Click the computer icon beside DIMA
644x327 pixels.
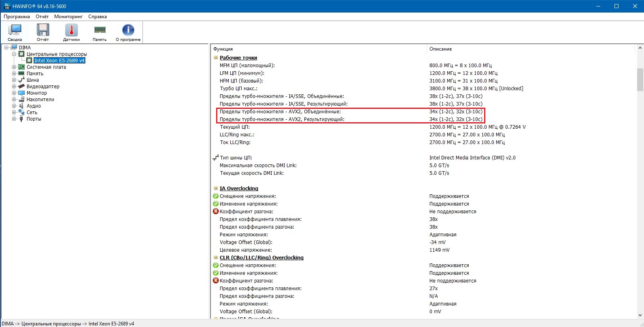coord(14,48)
